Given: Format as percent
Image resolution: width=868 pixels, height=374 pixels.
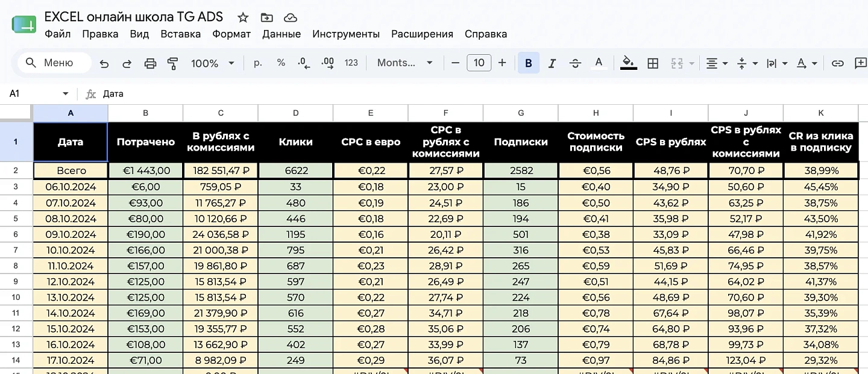Looking at the screenshot, I should point(281,63).
